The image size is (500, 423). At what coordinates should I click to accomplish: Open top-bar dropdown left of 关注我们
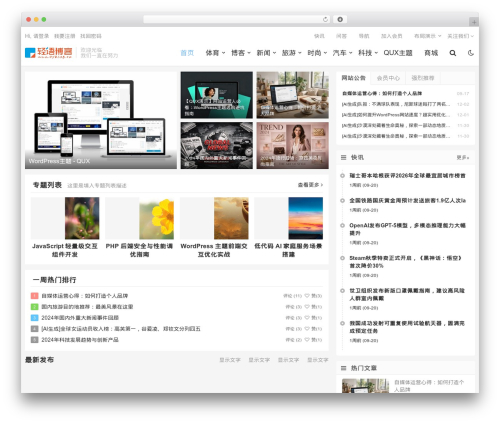click(427, 36)
